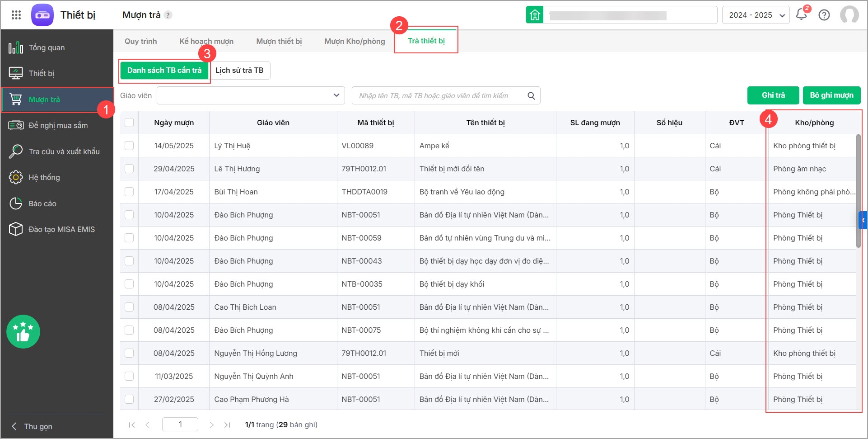Open Đề nghị mua sắm in the sidebar
Viewport: 868px width, 439px height.
pos(57,125)
